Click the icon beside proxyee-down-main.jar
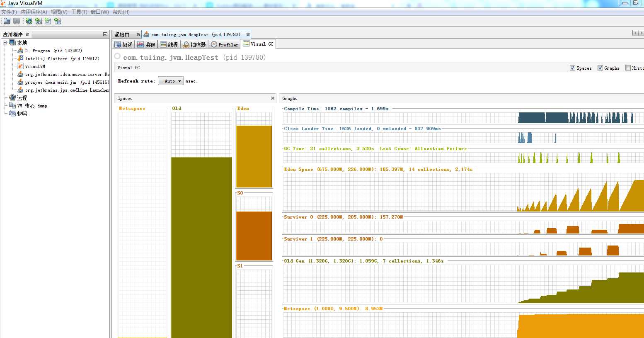 click(20, 82)
